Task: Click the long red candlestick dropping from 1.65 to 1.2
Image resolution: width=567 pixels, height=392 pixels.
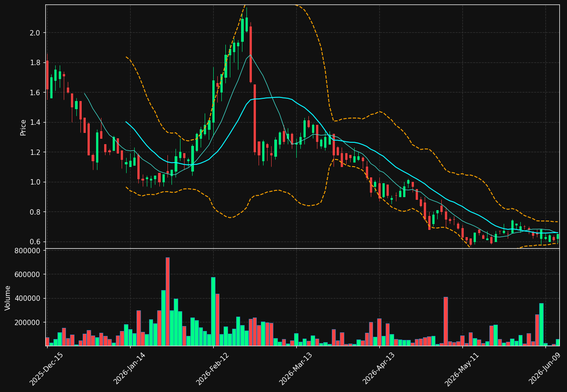Action: [x=255, y=119]
